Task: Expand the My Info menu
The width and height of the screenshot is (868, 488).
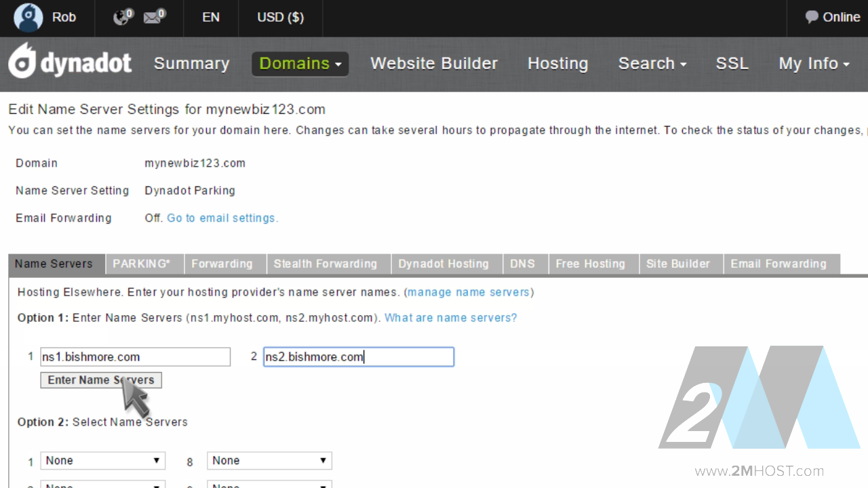Action: coord(814,64)
